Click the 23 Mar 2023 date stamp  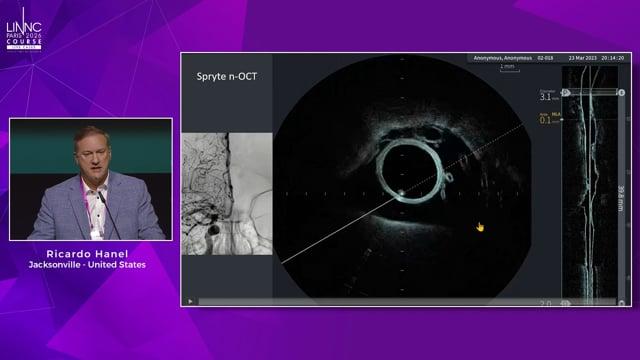click(x=582, y=58)
